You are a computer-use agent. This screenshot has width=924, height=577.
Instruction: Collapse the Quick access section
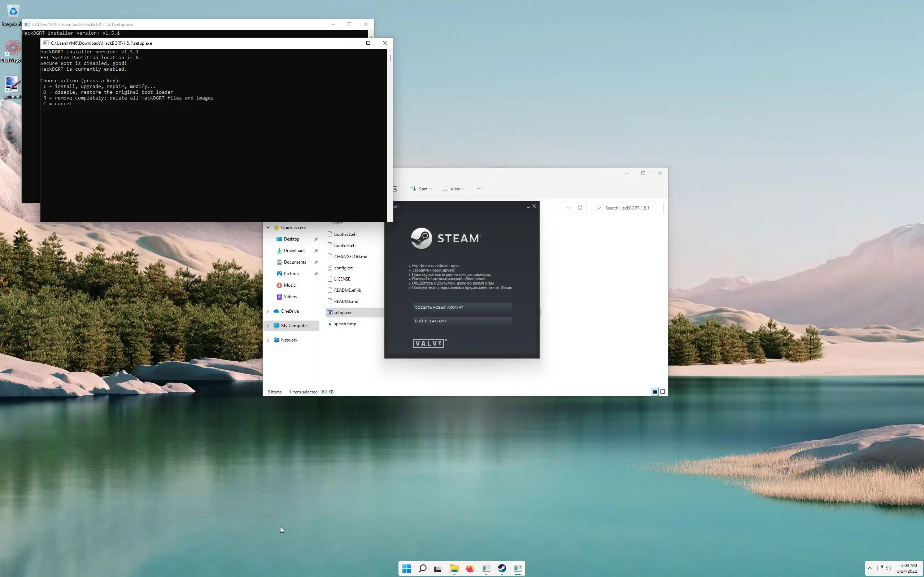268,228
